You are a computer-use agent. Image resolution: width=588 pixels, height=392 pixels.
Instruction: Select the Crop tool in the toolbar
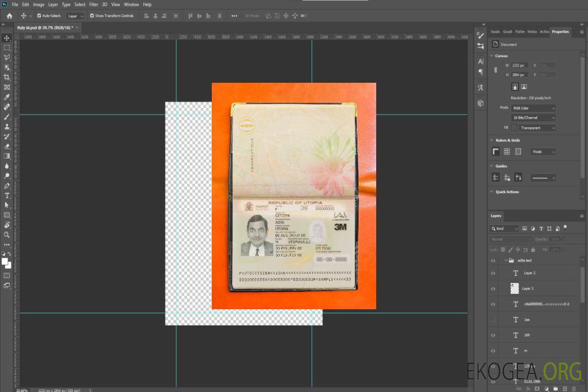pos(7,77)
